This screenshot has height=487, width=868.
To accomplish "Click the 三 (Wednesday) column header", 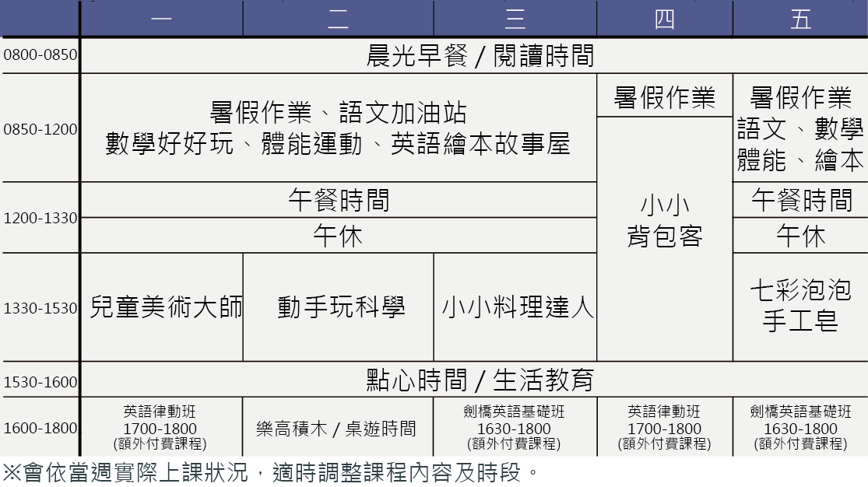I will tap(515, 19).
